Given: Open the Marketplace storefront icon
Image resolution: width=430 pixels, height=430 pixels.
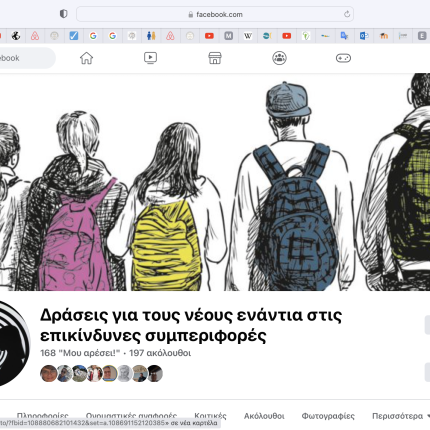Looking at the screenshot, I should (215, 58).
